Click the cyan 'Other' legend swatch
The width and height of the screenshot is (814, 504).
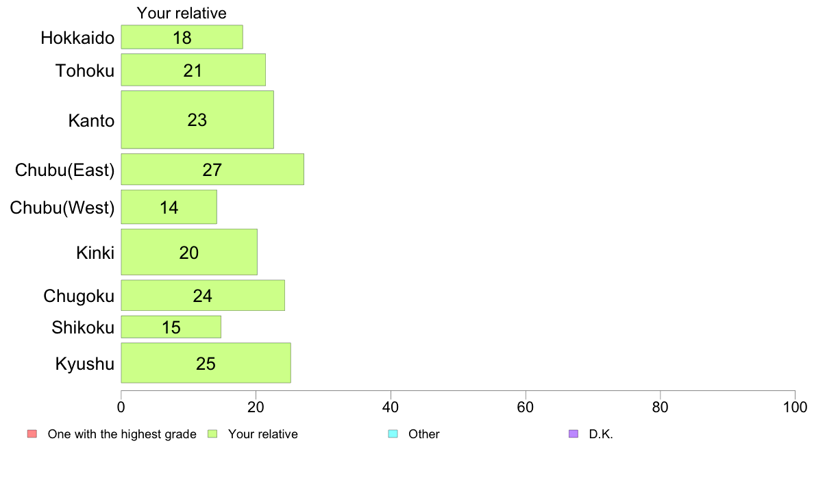[x=393, y=434]
